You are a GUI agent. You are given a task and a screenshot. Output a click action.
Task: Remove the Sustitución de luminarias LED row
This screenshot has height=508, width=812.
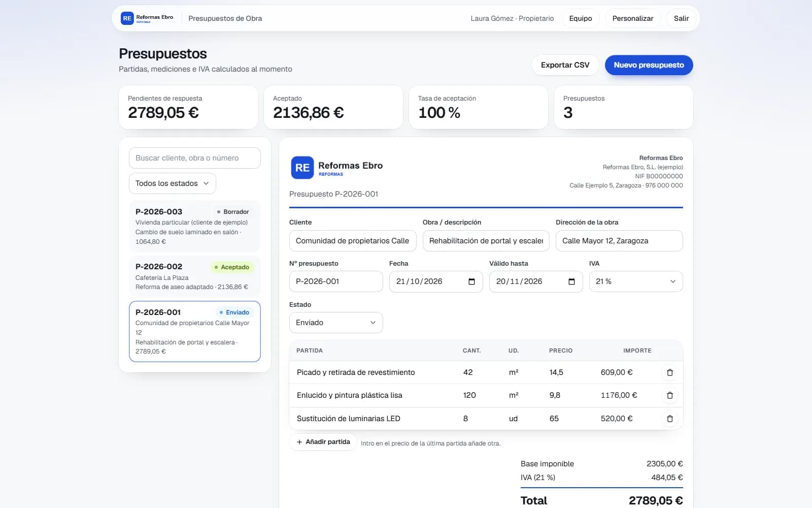point(669,419)
